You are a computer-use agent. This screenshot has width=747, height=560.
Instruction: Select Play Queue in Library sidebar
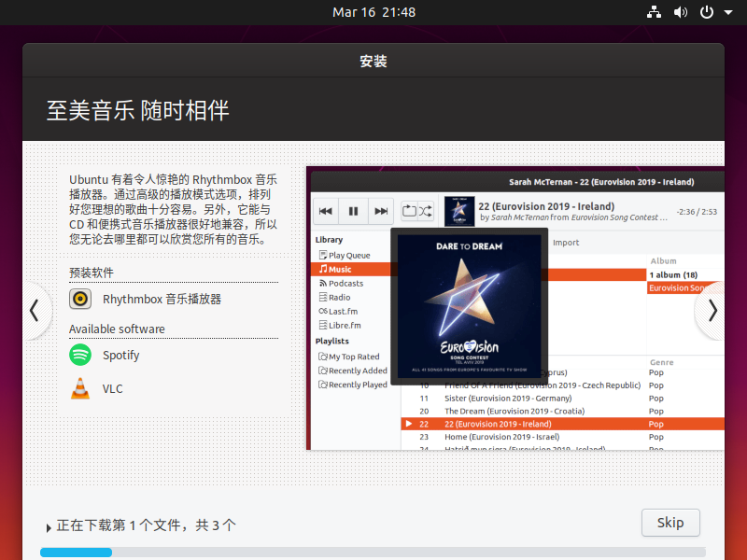(x=349, y=255)
